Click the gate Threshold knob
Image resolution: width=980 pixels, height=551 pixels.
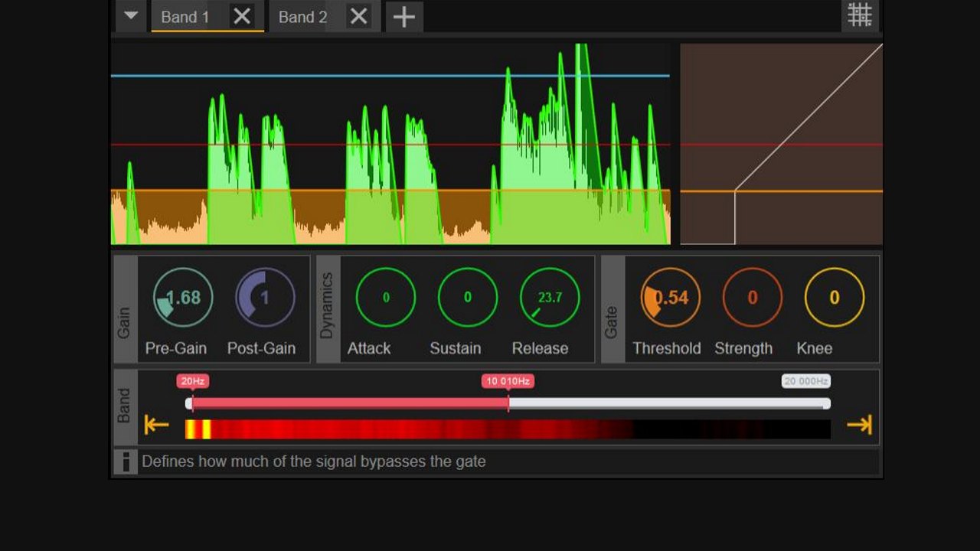(x=671, y=298)
